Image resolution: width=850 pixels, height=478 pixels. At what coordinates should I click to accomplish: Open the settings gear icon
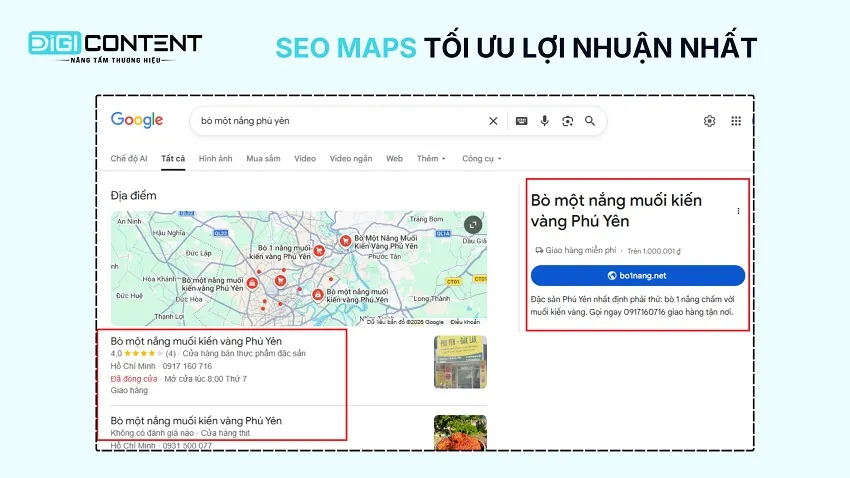point(709,121)
